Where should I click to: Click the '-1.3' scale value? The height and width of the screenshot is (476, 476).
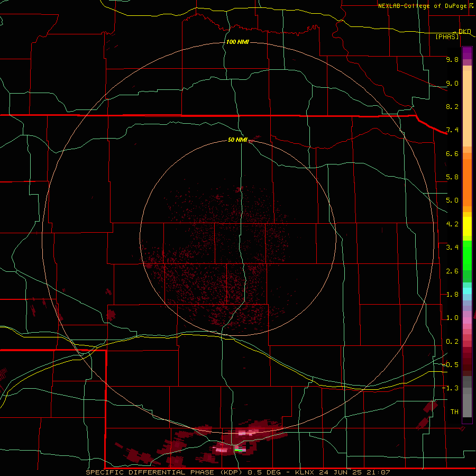450,388
